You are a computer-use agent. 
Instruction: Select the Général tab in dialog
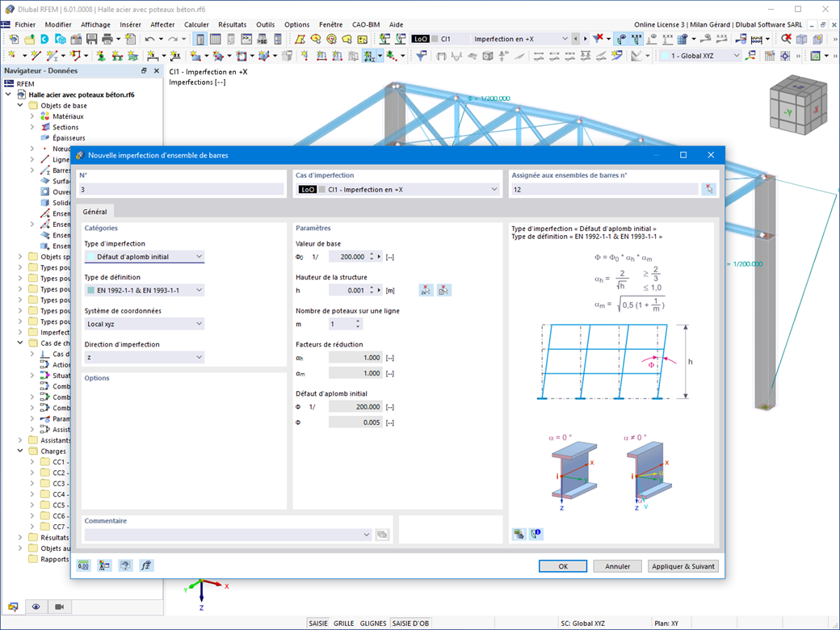point(94,212)
